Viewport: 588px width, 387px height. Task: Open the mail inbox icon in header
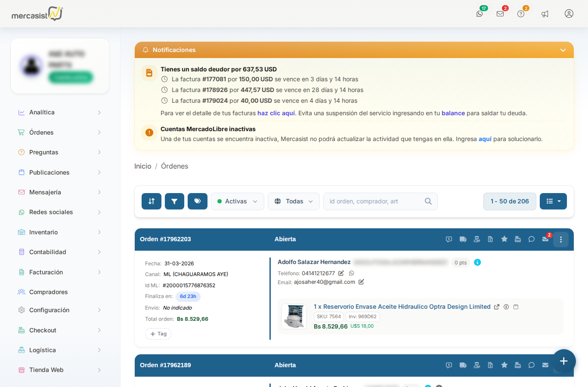(500, 14)
